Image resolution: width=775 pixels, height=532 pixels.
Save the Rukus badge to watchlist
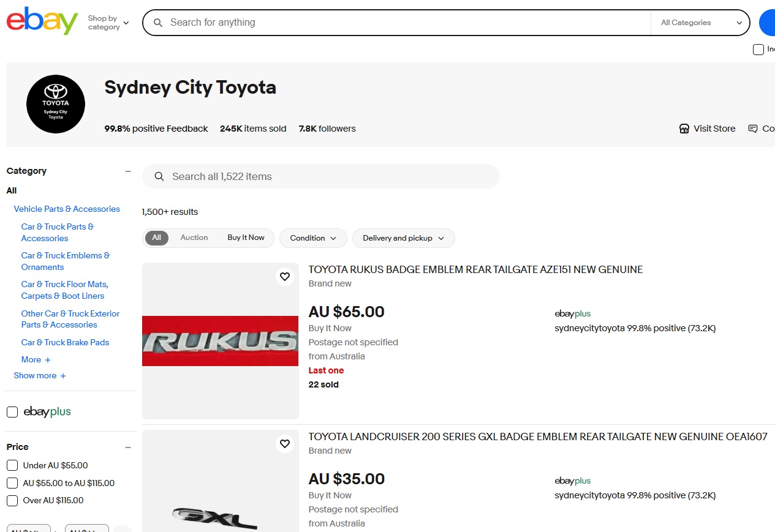coord(285,277)
